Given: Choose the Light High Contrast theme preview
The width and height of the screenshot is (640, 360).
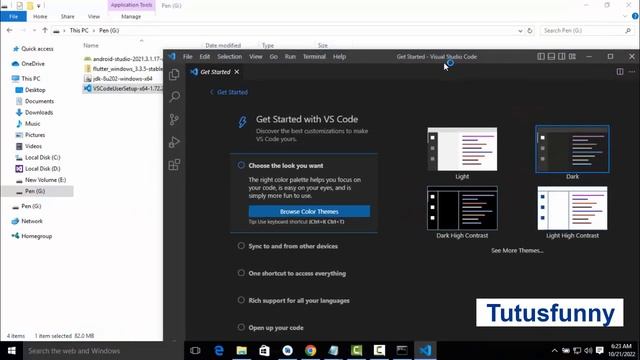Looking at the screenshot, I should click(x=572, y=209).
